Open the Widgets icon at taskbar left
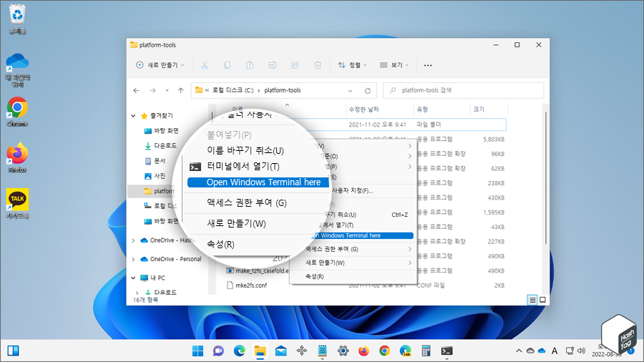 [13, 351]
